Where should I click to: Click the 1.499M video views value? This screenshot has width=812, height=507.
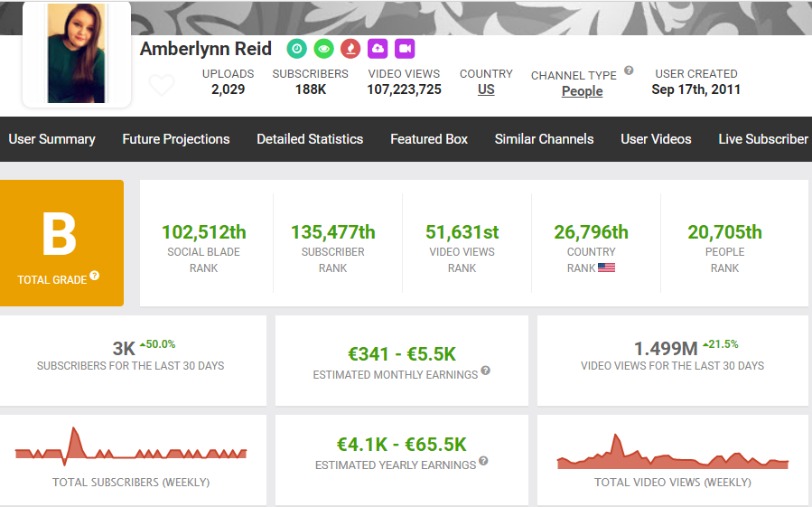click(666, 349)
